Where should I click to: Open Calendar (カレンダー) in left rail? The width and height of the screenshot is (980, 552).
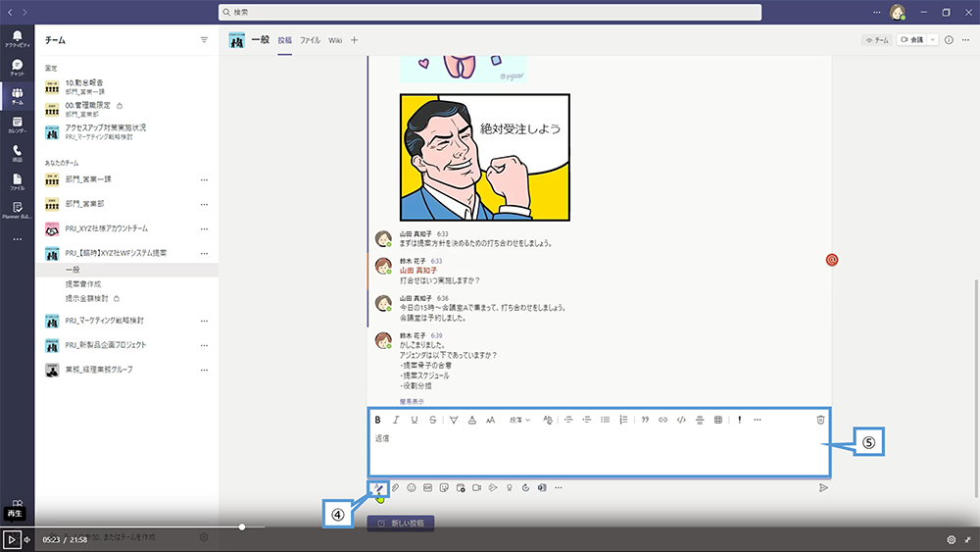click(17, 125)
